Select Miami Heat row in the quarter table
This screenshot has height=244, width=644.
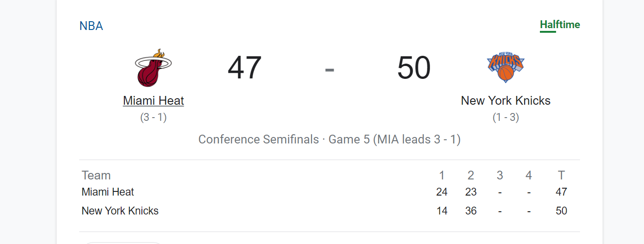(329, 192)
